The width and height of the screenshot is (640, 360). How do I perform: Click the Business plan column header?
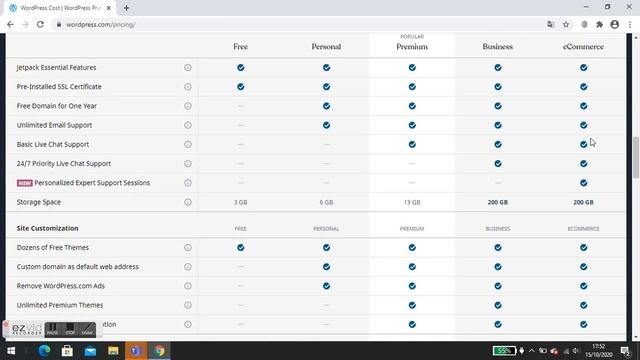tap(498, 47)
